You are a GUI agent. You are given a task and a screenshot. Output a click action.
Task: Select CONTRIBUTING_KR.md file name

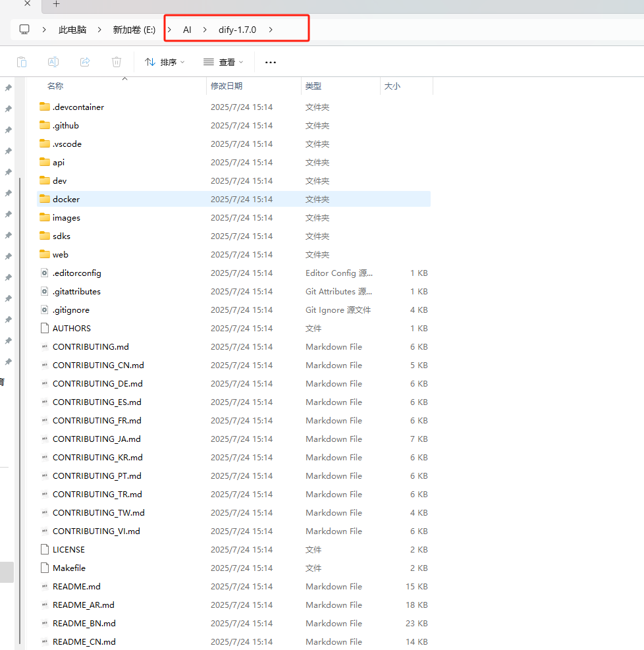(x=97, y=458)
